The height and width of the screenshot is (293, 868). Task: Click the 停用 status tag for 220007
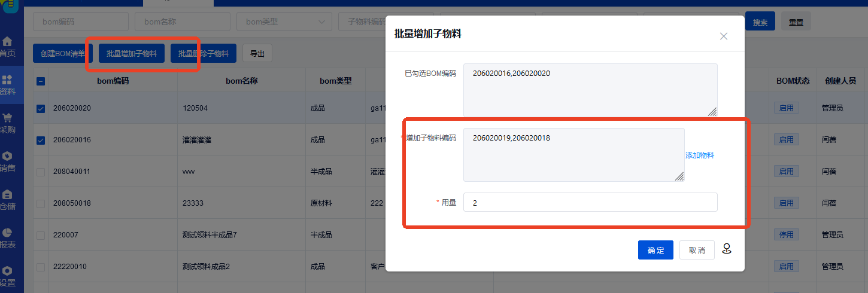coord(786,235)
